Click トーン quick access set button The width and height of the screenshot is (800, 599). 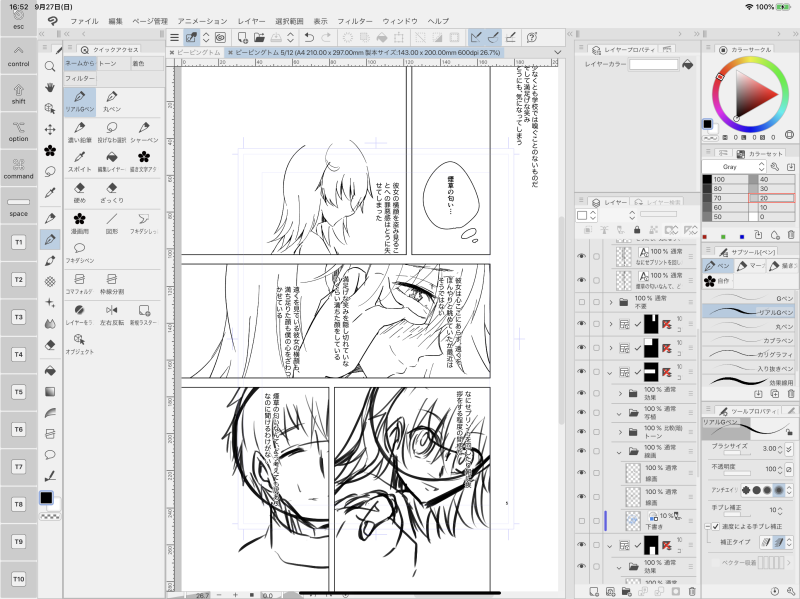[112, 63]
